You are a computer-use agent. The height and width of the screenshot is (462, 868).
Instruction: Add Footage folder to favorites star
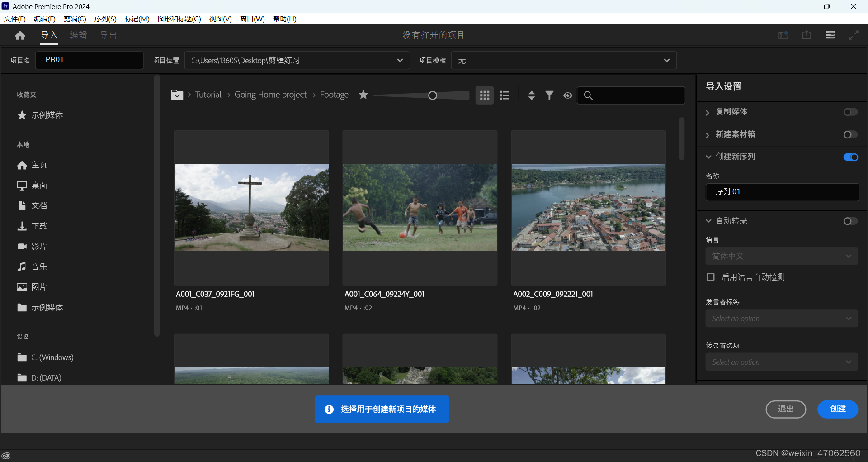pyautogui.click(x=363, y=95)
